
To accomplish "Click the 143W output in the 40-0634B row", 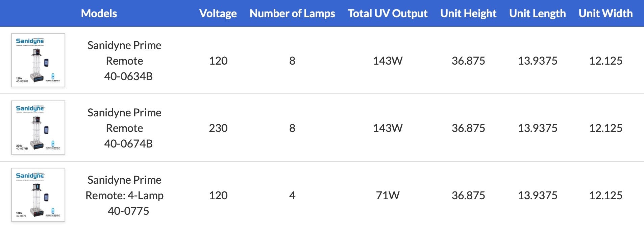I will point(388,61).
